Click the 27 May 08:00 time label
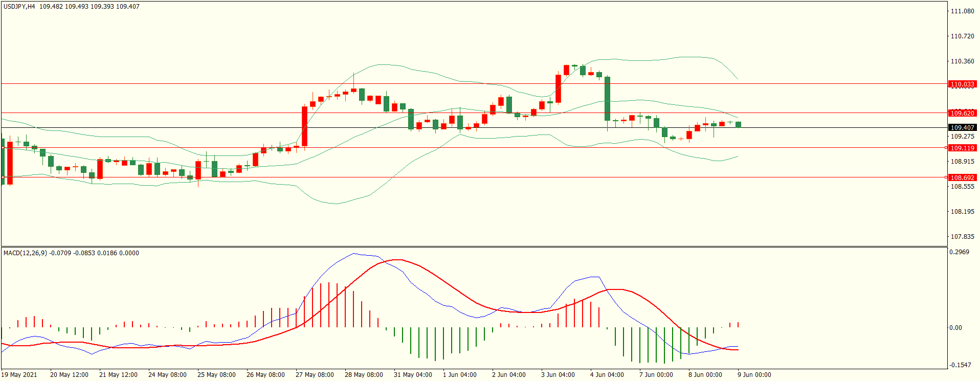 point(315,375)
